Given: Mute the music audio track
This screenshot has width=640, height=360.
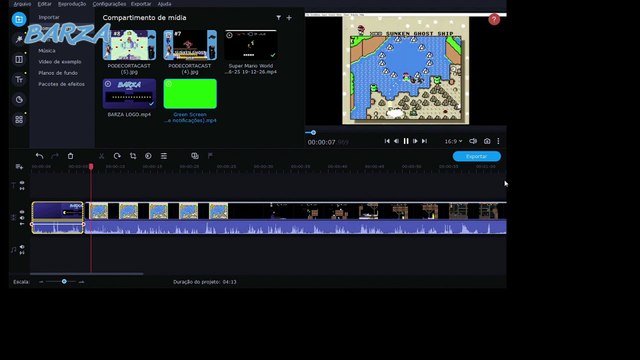Looking at the screenshot, I should coord(22,247).
